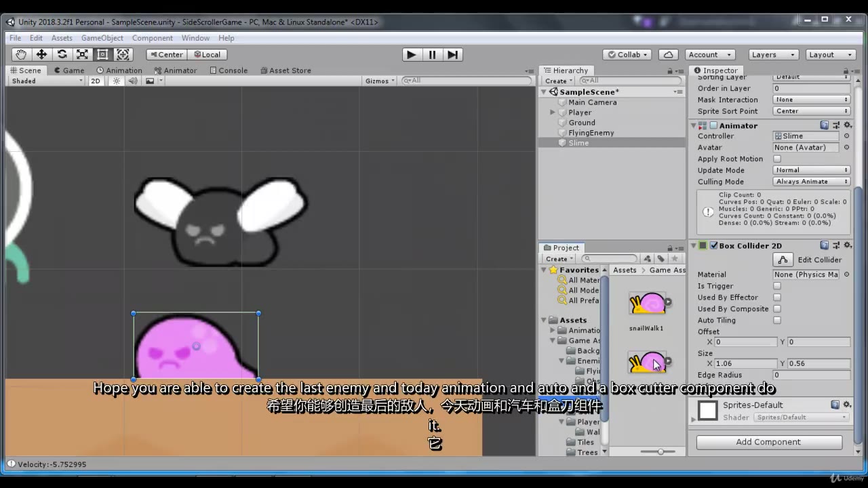Select the Move tool
Viewport: 868px width, 488px height.
point(41,54)
